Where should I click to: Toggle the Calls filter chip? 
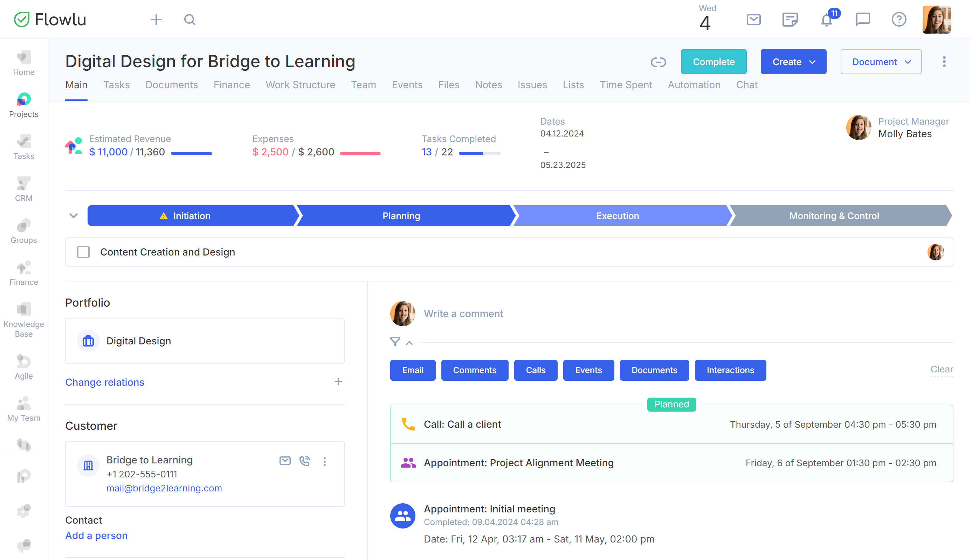[x=536, y=371]
